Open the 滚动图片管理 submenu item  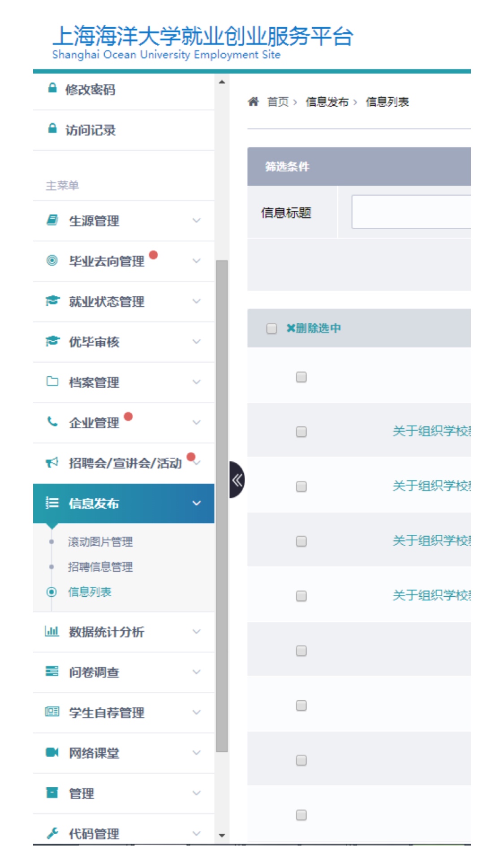(x=100, y=542)
